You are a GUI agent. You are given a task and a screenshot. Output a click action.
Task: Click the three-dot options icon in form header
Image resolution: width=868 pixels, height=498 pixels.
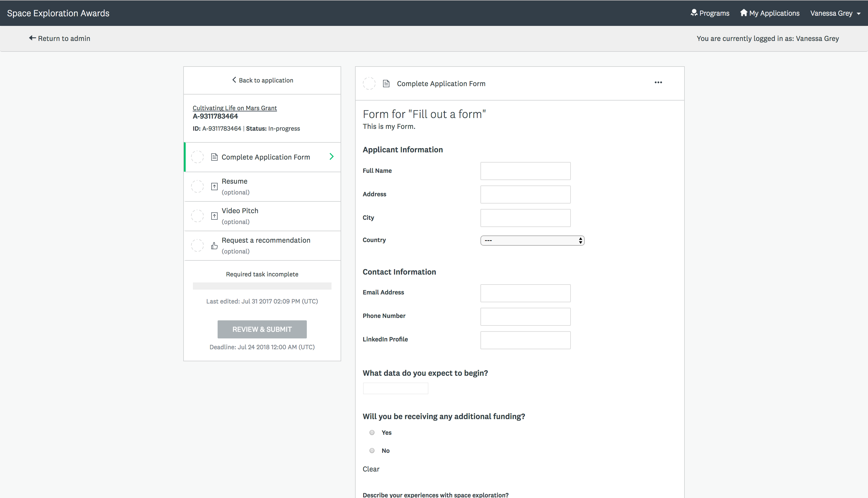point(658,82)
